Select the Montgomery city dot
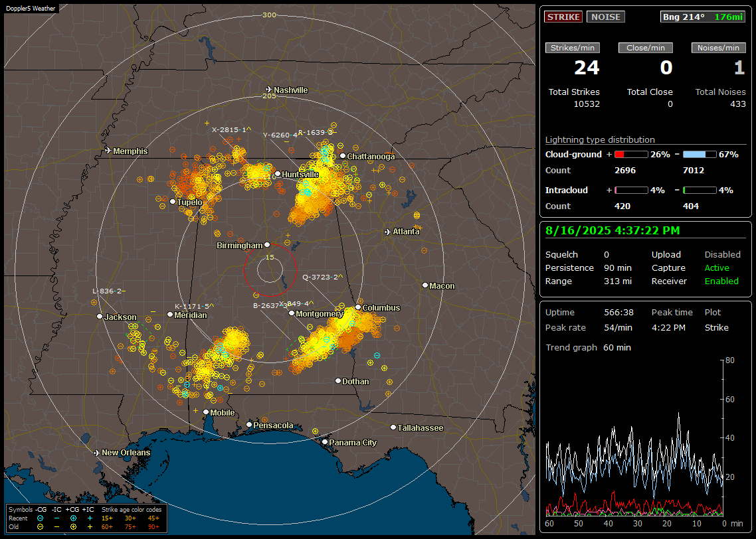The height and width of the screenshot is (539, 756). [292, 313]
